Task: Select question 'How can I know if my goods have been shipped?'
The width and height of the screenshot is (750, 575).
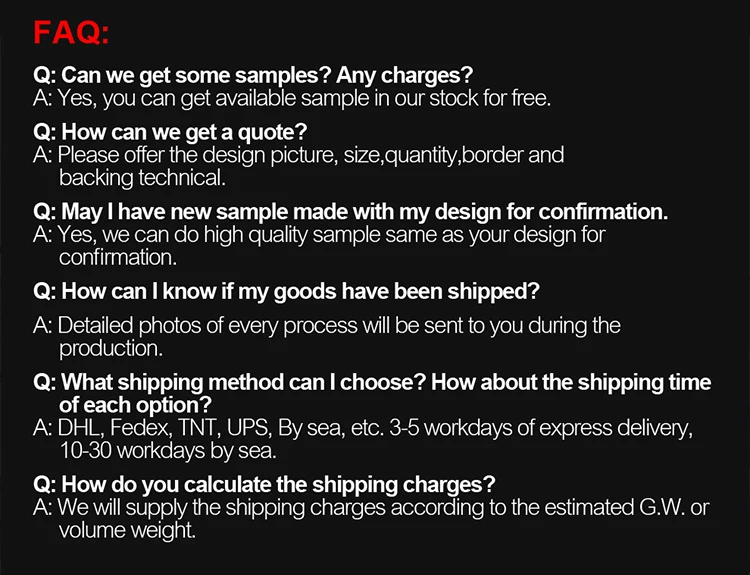Action: (x=286, y=291)
